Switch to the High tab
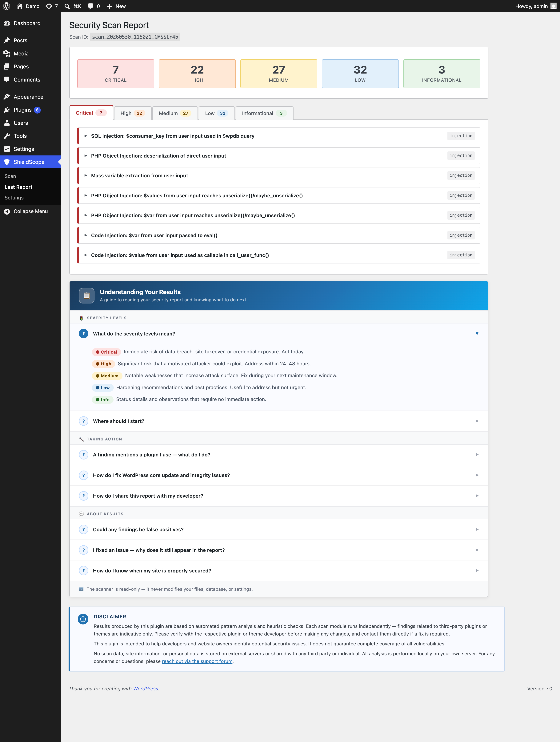The height and width of the screenshot is (742, 560). tap(132, 113)
